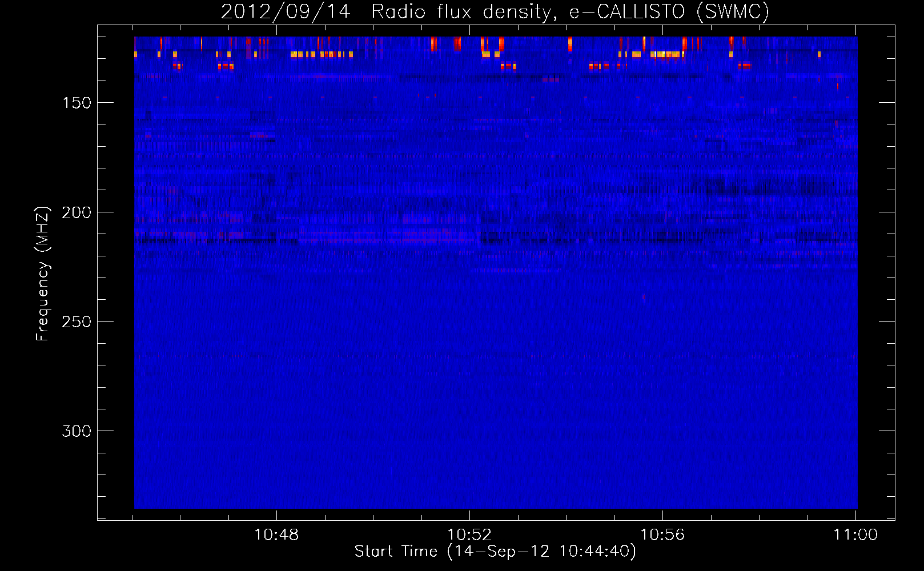Viewport: 924px width, 571px height.
Task: Click the 11:00 time tick label
Action: pyautogui.click(x=855, y=535)
